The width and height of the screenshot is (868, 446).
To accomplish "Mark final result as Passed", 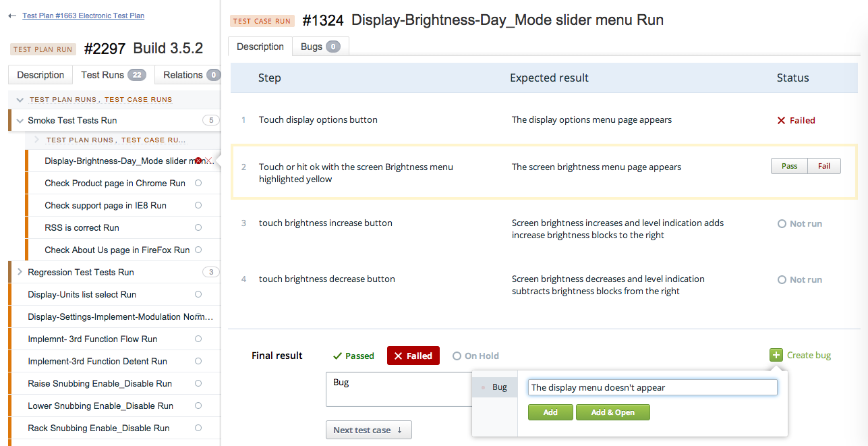I will tap(353, 356).
